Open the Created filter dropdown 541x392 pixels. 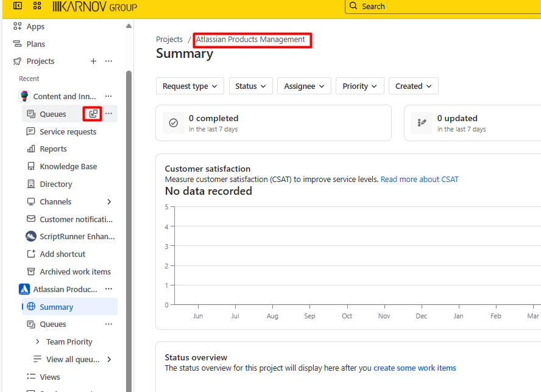[x=413, y=86]
